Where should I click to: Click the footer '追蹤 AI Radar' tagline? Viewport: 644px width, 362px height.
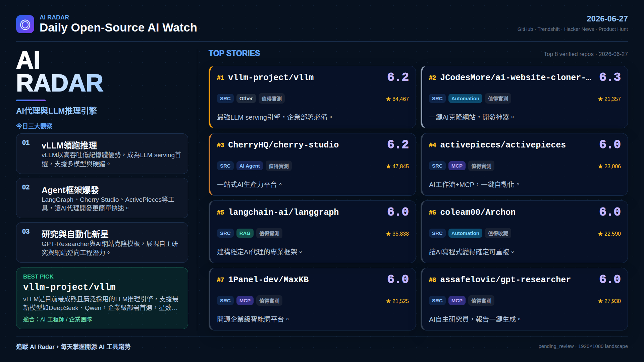73,347
